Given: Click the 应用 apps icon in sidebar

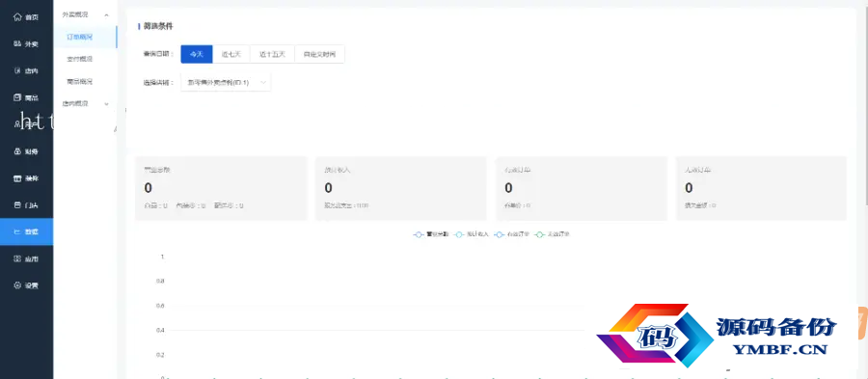Looking at the screenshot, I should point(17,259).
